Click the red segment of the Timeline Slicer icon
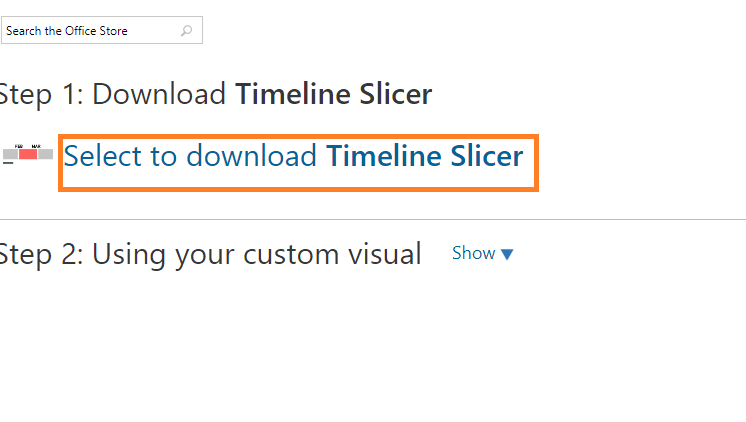This screenshot has height=422, width=746. point(28,155)
